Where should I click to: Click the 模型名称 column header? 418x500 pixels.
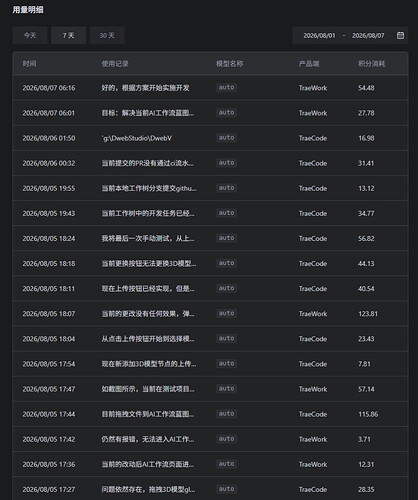point(230,64)
